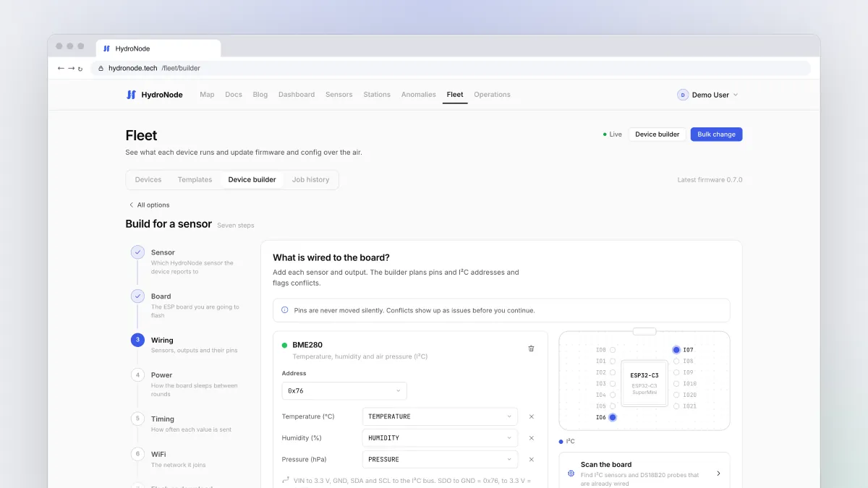Click the step 5 Timing circle
The height and width of the screenshot is (488, 868).
tap(137, 419)
